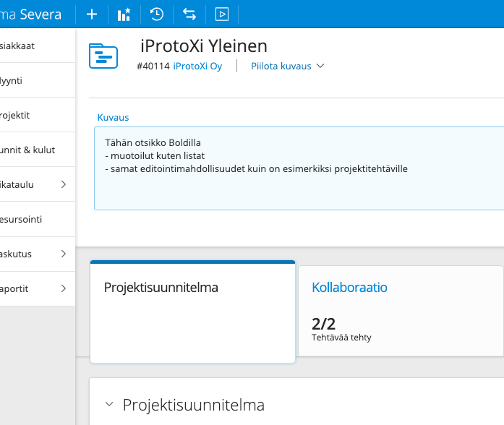Click the line starting '- samat editointimahdollisuudet'
Image resolution: width=504 pixels, height=425 pixels.
[x=256, y=169]
